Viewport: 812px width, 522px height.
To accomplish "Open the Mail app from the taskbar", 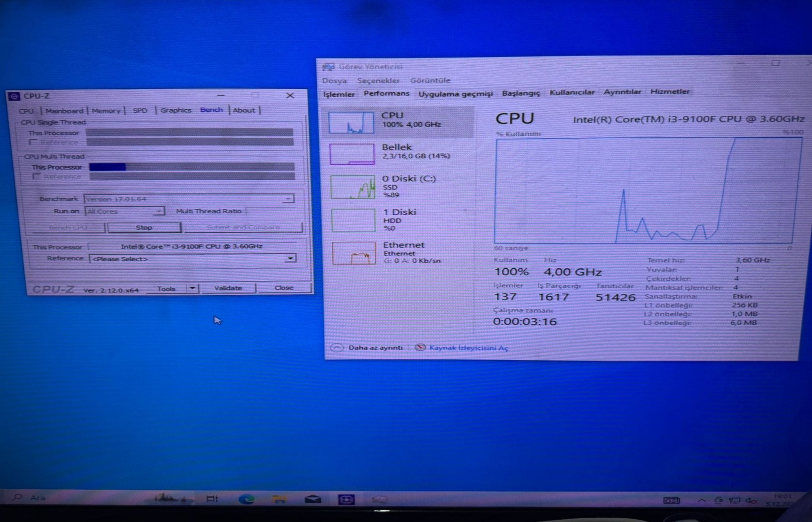I will tap(313, 499).
